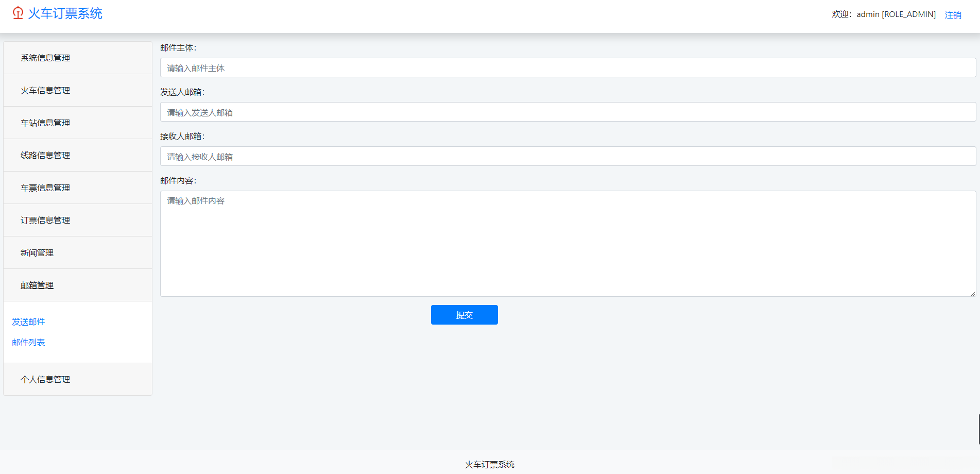This screenshot has width=980, height=474.
Task: Expand 系统信息管理 menu section
Action: (78, 58)
